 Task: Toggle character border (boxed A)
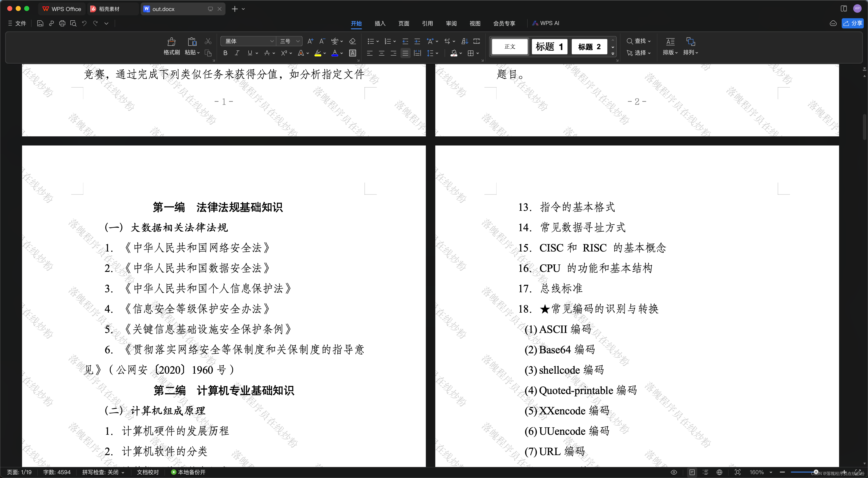pyautogui.click(x=352, y=53)
